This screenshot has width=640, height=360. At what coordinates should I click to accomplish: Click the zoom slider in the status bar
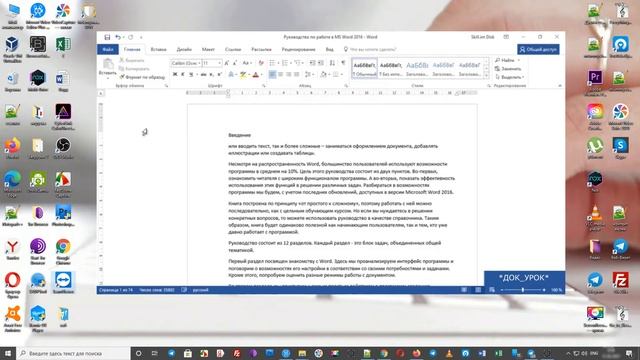click(522, 290)
